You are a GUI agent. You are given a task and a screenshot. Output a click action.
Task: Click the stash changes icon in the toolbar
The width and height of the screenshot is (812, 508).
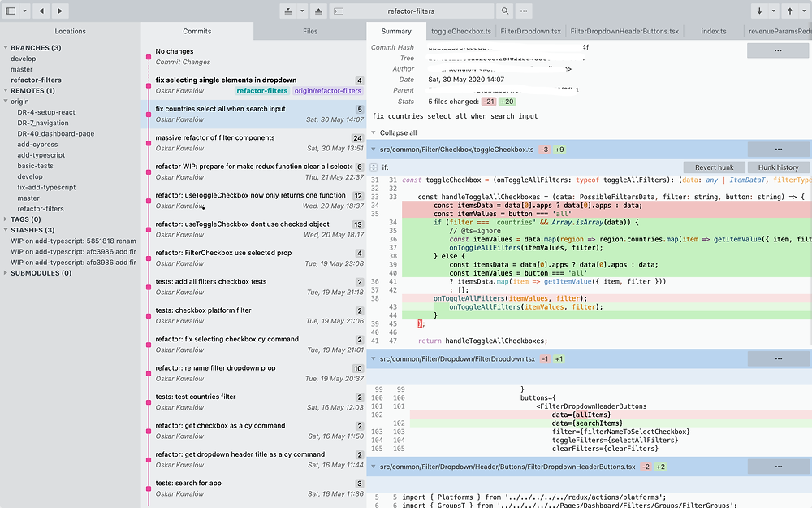(288, 11)
